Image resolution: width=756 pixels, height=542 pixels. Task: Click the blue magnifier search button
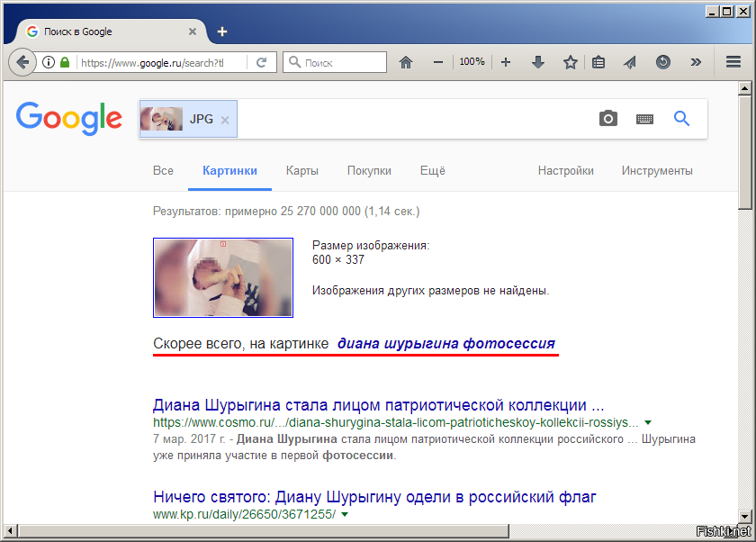pos(681,119)
